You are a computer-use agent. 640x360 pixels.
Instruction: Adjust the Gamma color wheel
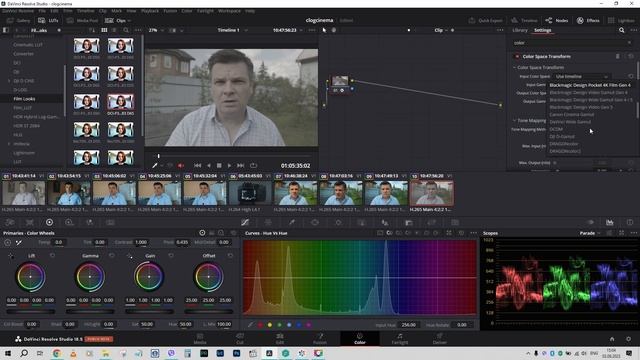90,276
